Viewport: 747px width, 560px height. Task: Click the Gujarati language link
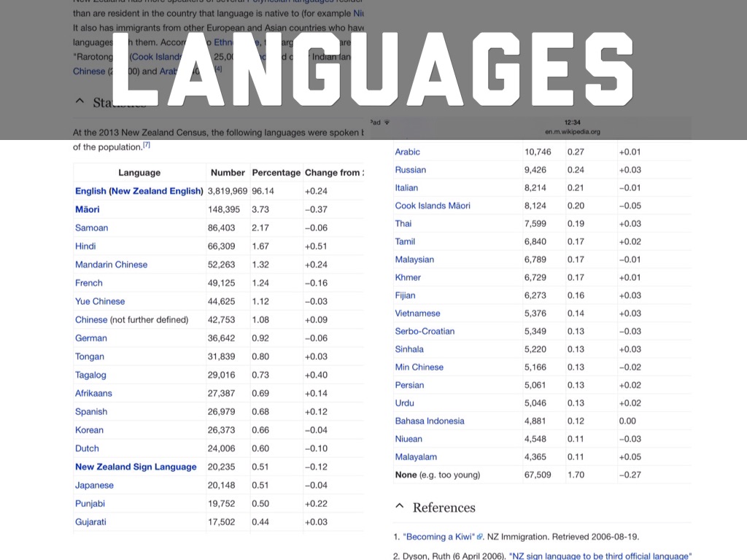click(92, 521)
